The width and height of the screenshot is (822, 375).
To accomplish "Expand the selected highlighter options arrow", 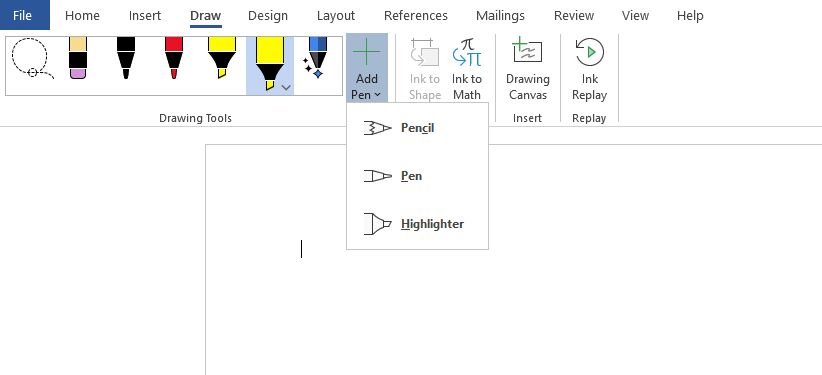I will (286, 88).
